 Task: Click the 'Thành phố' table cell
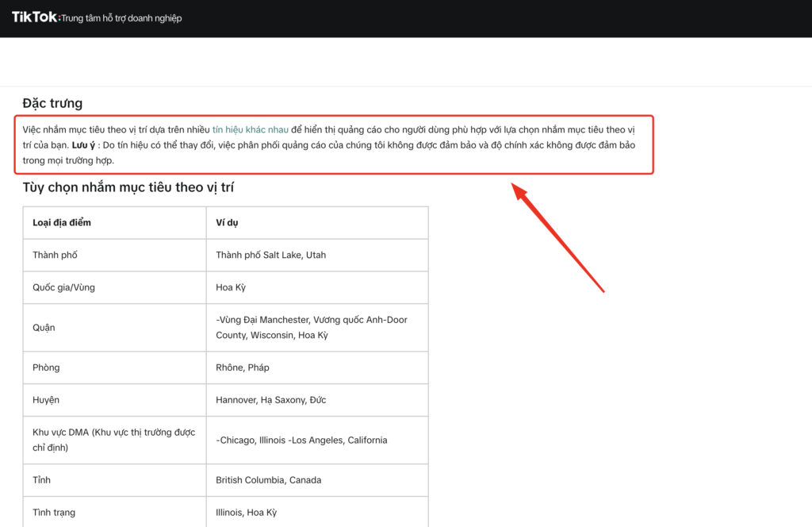pos(55,255)
